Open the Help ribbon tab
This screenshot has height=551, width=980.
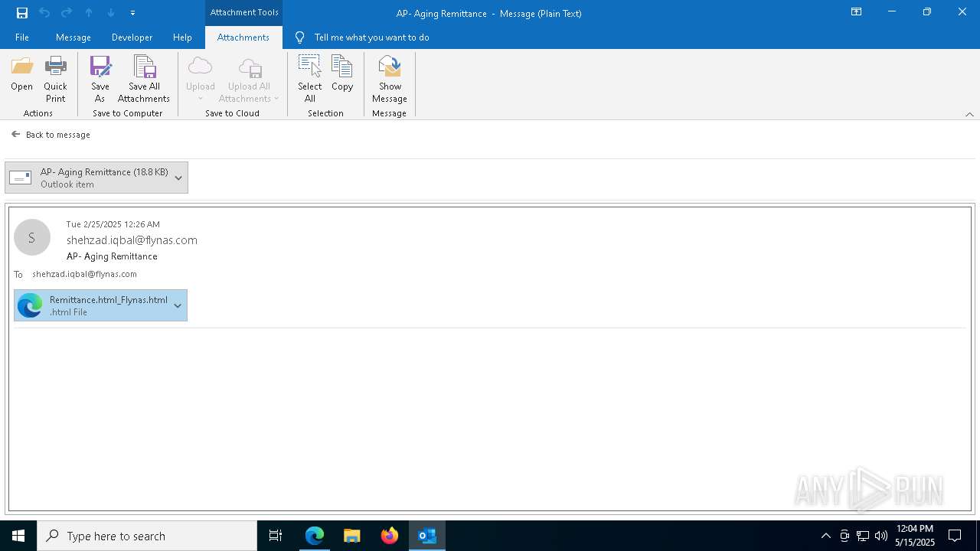pos(182,37)
